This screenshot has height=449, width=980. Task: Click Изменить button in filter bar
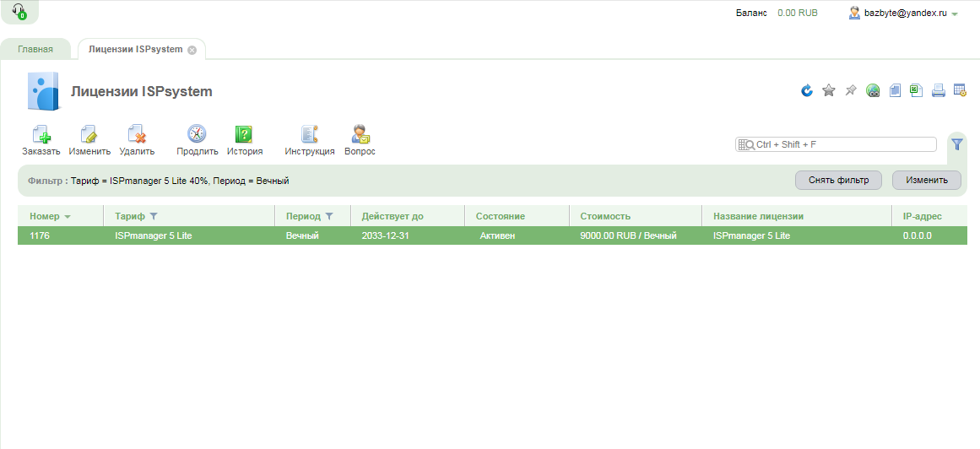(x=927, y=180)
